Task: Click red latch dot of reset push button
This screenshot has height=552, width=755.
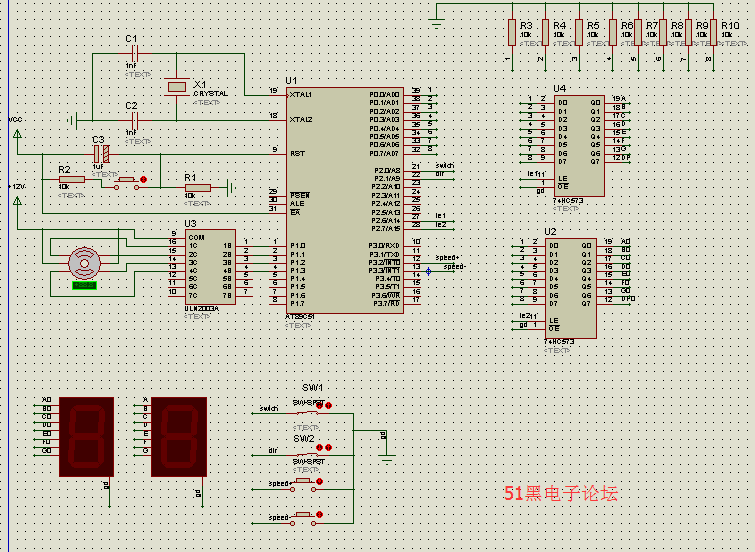Action: coord(143,179)
